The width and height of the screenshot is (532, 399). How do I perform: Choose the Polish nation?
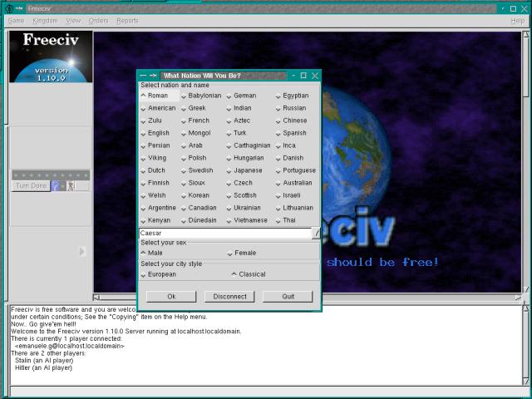pos(194,158)
